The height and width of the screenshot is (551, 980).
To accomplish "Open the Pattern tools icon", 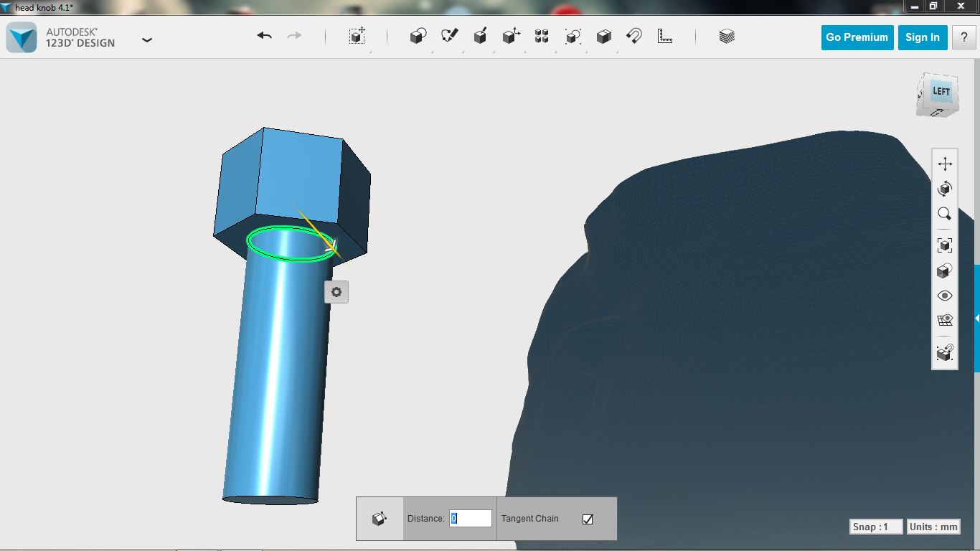I will [x=542, y=36].
